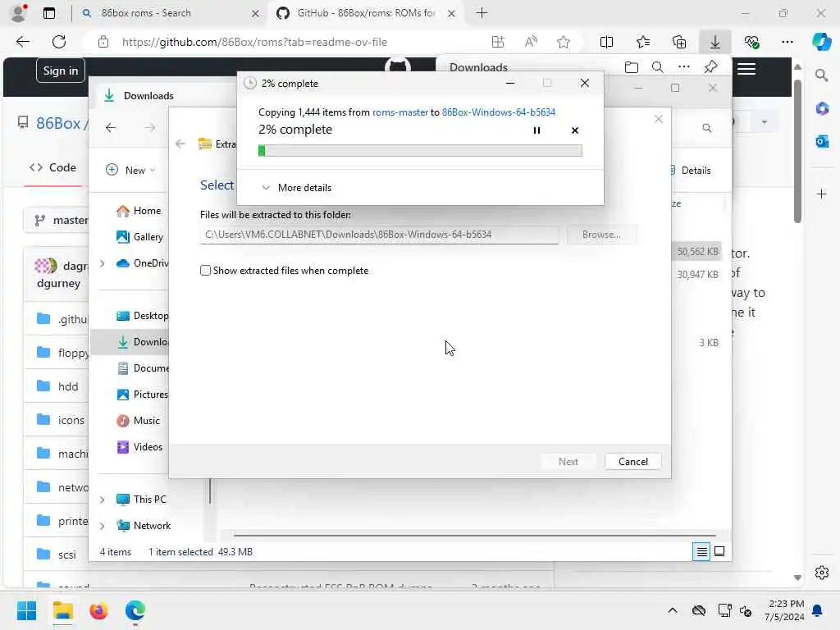
Task: Cancel the copy with the X beside pause
Action: 575,130
